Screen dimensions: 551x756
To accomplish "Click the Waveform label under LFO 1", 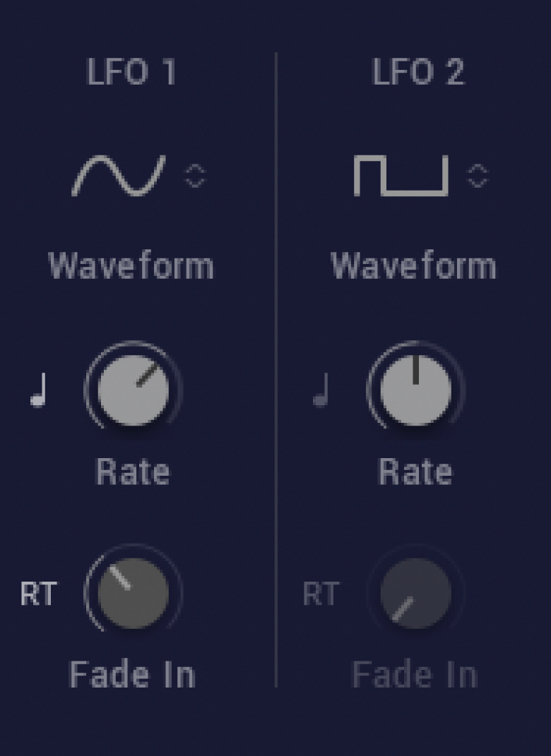I will pyautogui.click(x=131, y=265).
